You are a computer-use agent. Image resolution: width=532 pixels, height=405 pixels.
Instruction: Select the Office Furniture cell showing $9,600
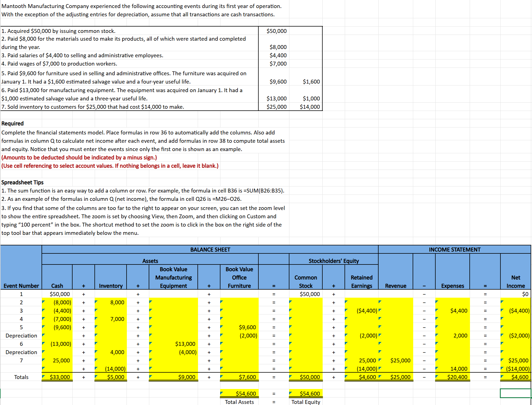240,327
